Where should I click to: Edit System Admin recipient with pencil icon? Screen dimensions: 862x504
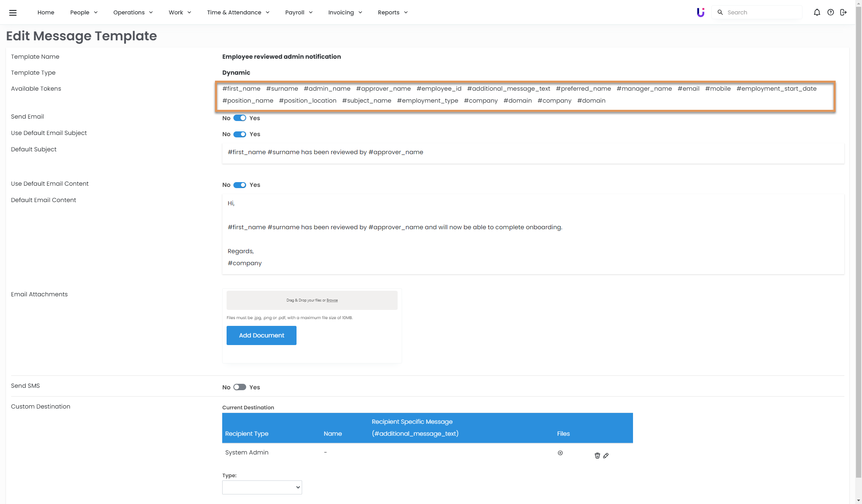pyautogui.click(x=606, y=456)
